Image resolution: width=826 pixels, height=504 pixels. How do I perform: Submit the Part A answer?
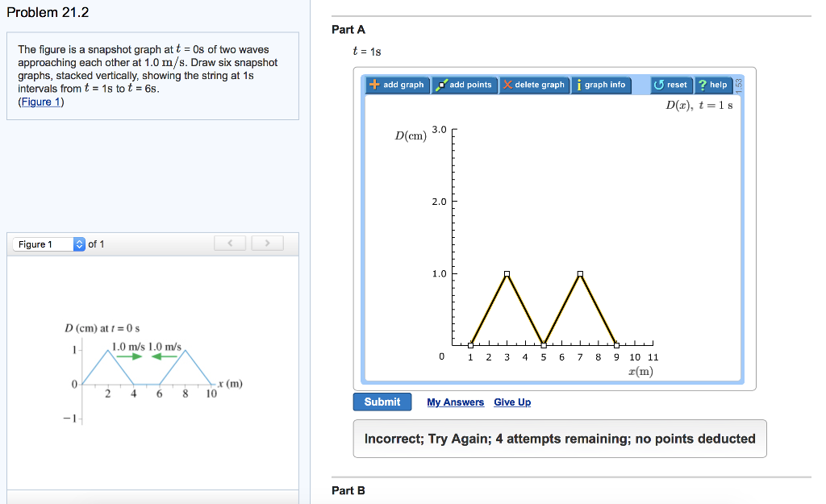pos(382,402)
